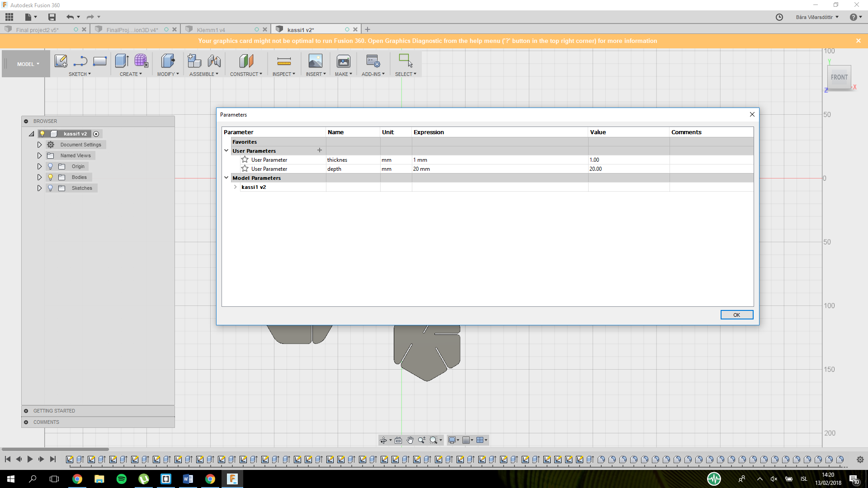Open the MODEL workspace dropdown

point(28,64)
